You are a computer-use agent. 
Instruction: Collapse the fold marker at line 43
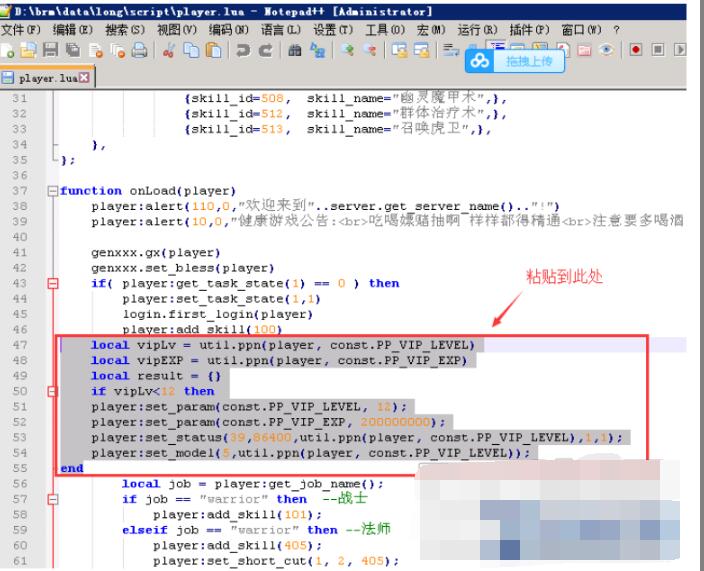click(x=52, y=284)
